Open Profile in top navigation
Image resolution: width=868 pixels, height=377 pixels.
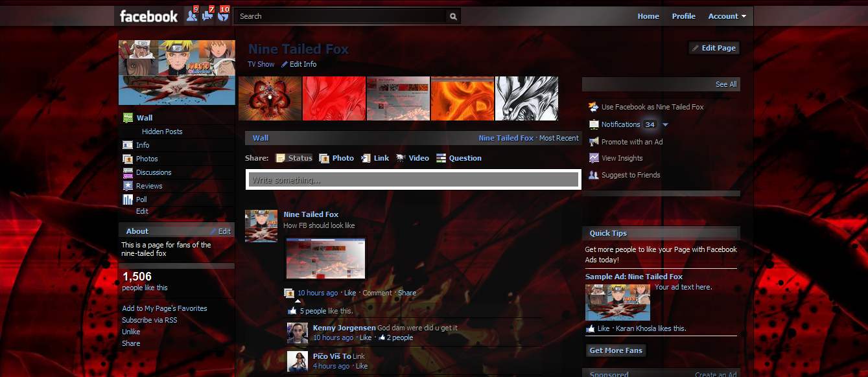coord(683,16)
